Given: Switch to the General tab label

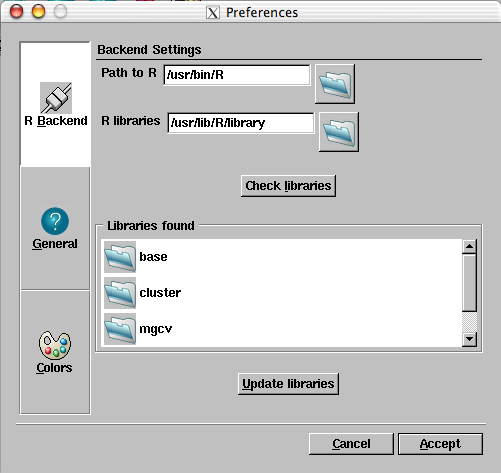Looking at the screenshot, I should 55,244.
